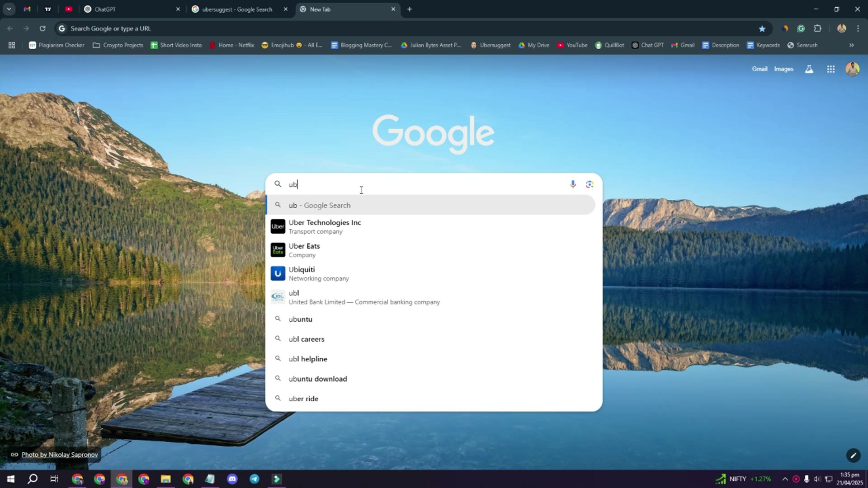
Task: Click the Gmail link on the page
Action: tap(759, 69)
